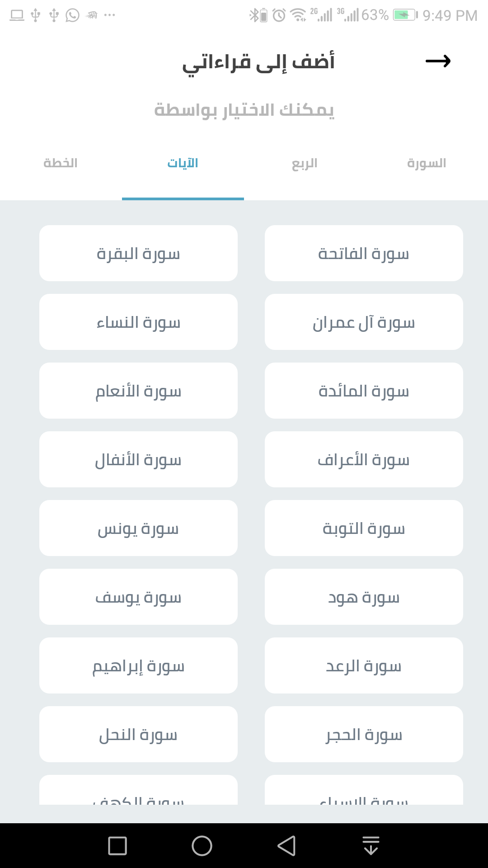Switch to the السورة tab
The image size is (488, 868).
(x=427, y=163)
